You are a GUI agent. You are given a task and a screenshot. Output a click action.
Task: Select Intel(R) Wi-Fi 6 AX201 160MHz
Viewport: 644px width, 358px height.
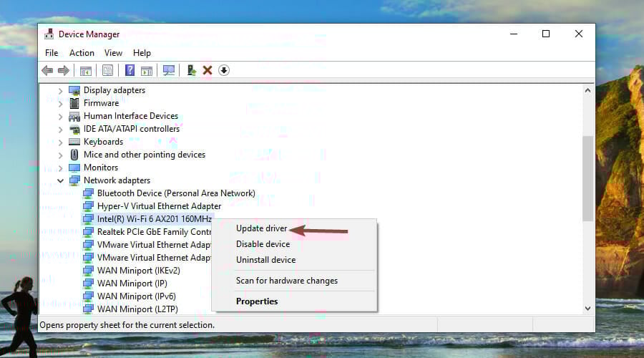click(x=155, y=219)
